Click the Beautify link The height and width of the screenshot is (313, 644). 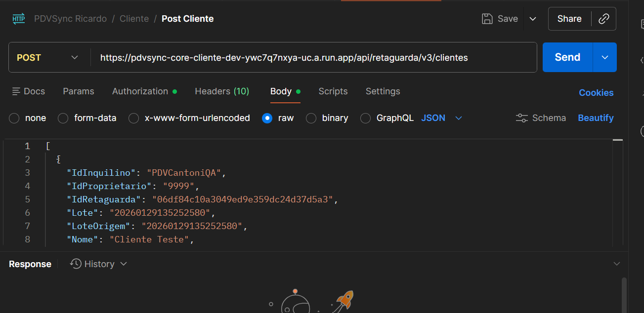596,118
